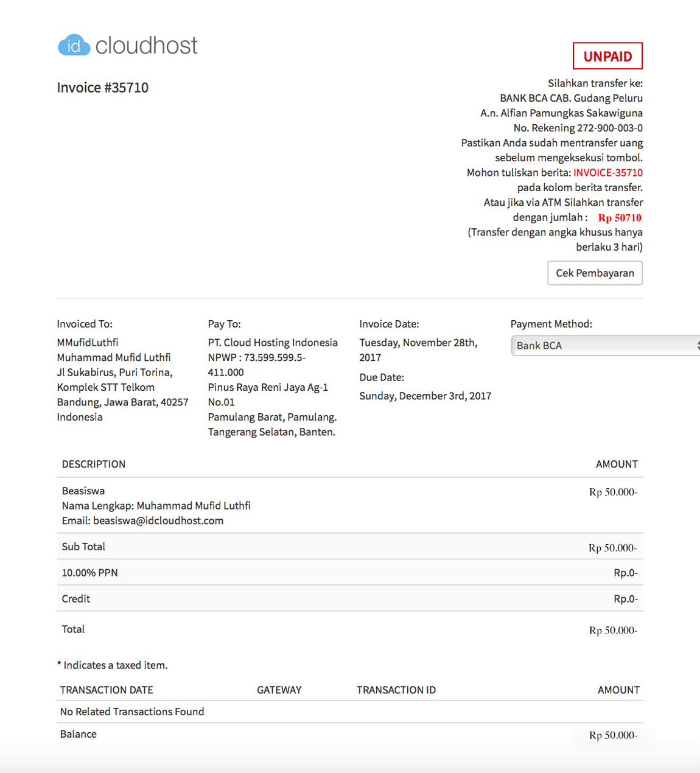
Task: Click the Invoice #35710 heading
Action: click(102, 87)
